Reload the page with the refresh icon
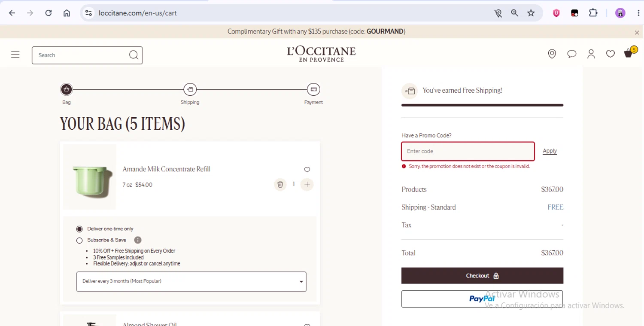 [x=49, y=13]
